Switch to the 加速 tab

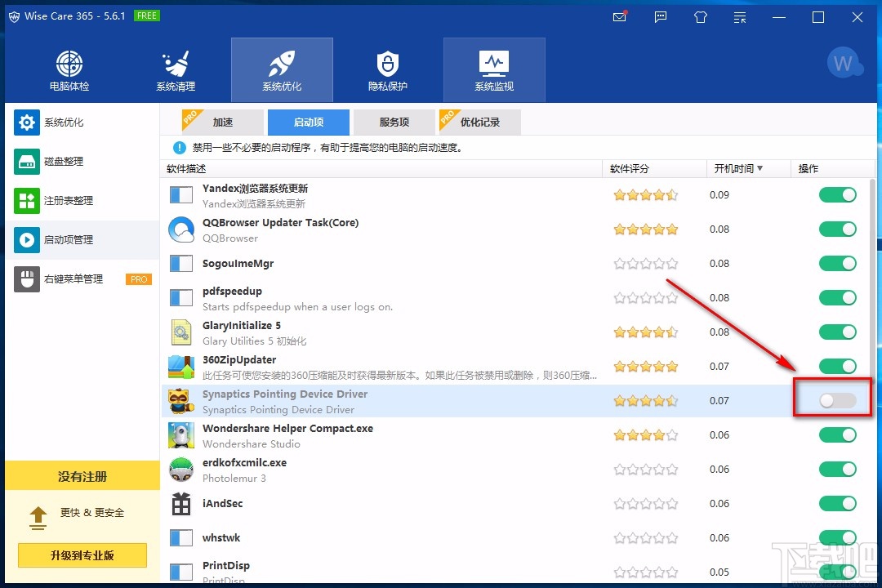(223, 122)
